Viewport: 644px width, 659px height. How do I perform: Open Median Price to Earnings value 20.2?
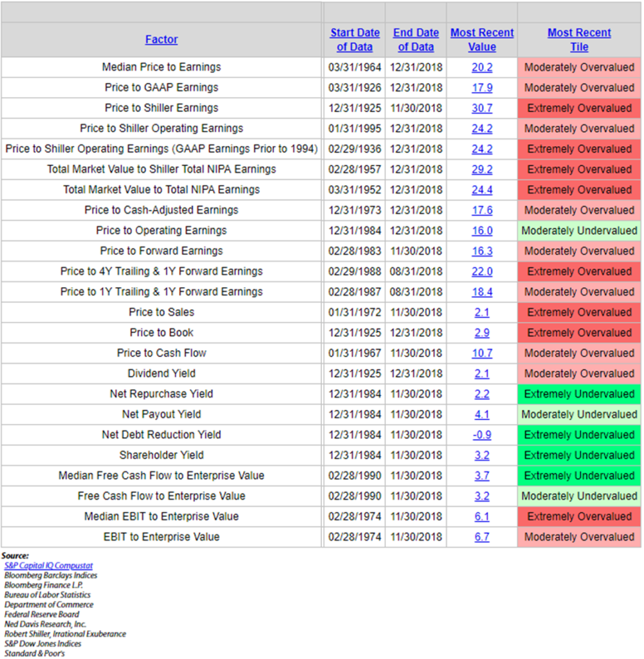pos(482,68)
